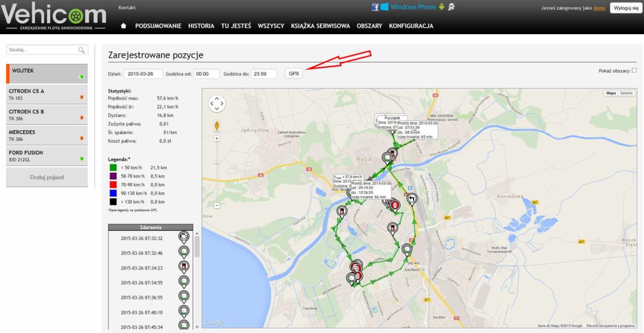This screenshot has width=644, height=333.
Task: Select the Street View pegman on map
Action: pos(217,125)
